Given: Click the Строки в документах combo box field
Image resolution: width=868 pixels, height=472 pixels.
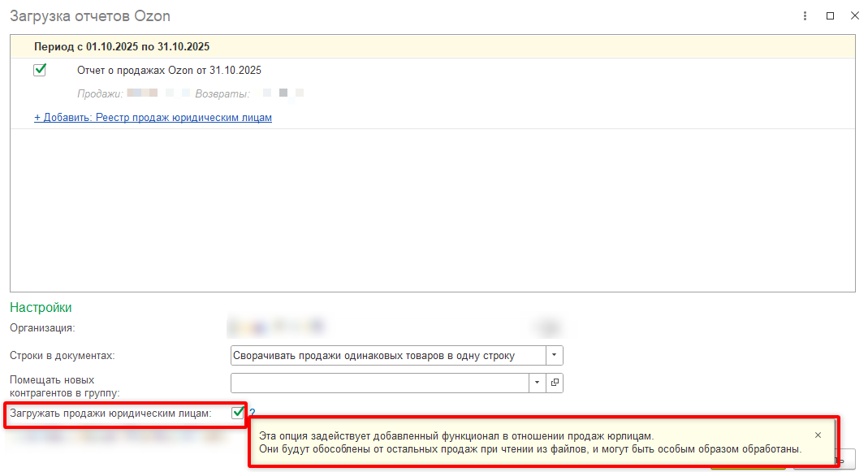Looking at the screenshot, I should click(388, 355).
